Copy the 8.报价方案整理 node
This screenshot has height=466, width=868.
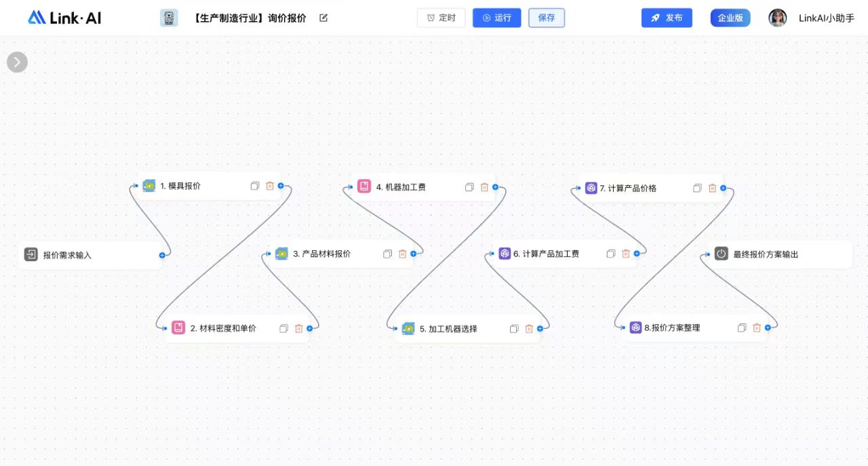[x=742, y=328]
